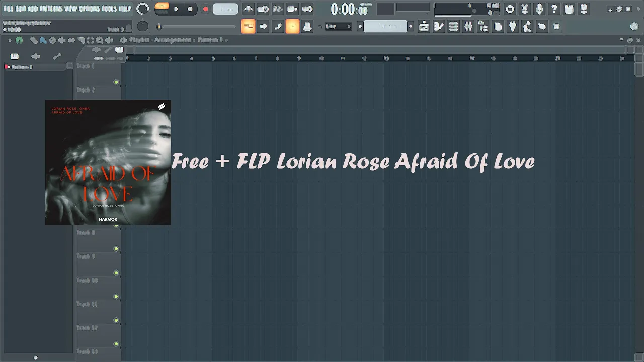Open the plugin picker plug icon
The image size is (644, 362).
[512, 26]
